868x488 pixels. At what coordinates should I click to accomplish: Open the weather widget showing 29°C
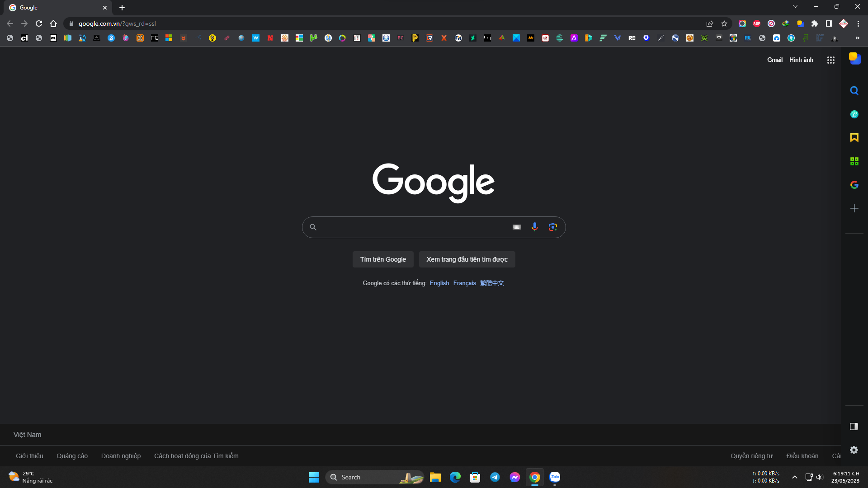(x=30, y=477)
